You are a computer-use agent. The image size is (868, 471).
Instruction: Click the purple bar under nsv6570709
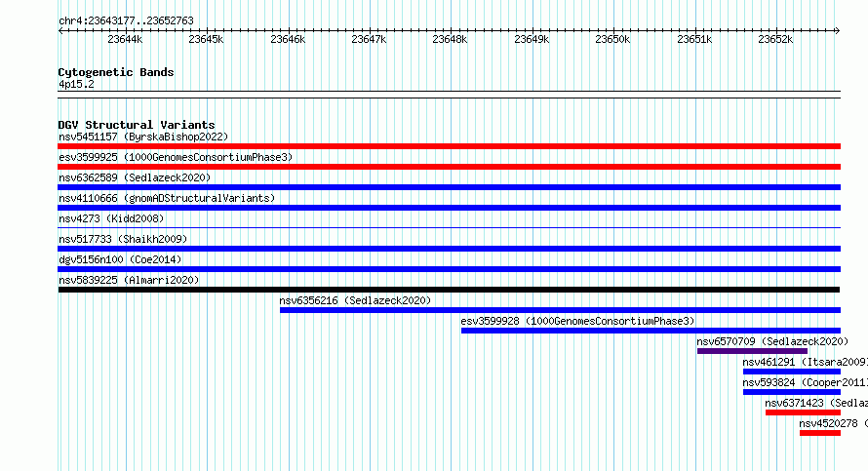[x=752, y=351]
